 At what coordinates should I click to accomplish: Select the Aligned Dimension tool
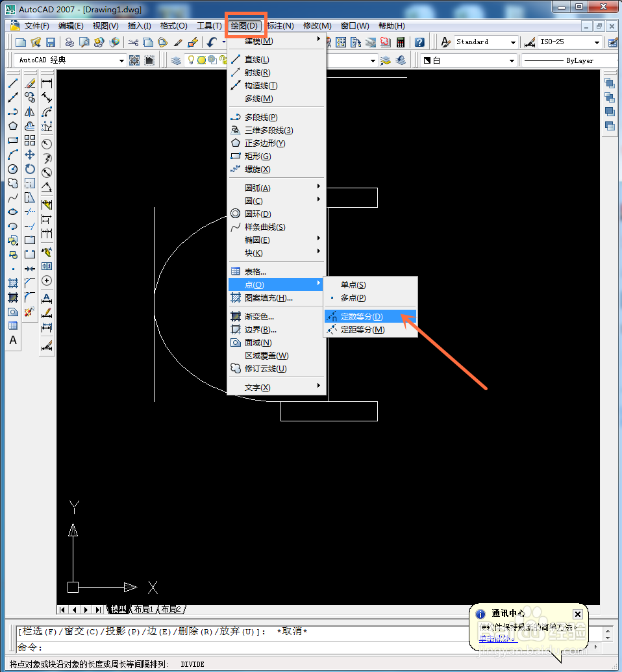[47, 97]
